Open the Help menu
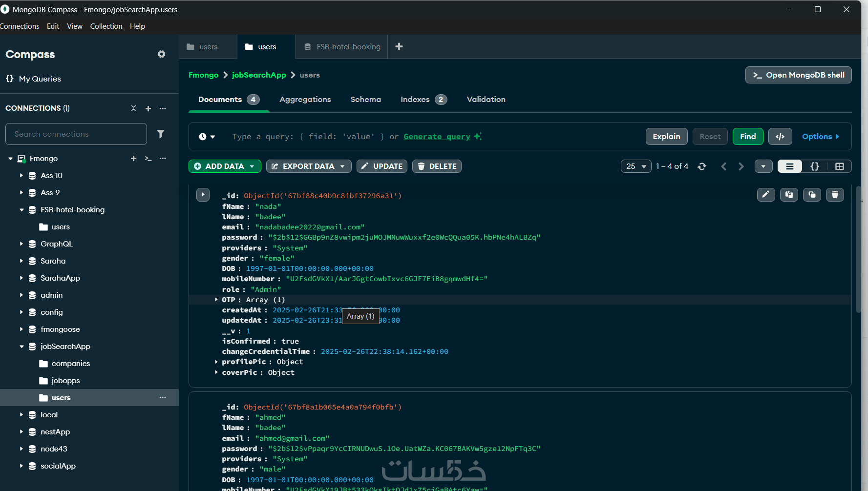The width and height of the screenshot is (868, 491). (137, 26)
